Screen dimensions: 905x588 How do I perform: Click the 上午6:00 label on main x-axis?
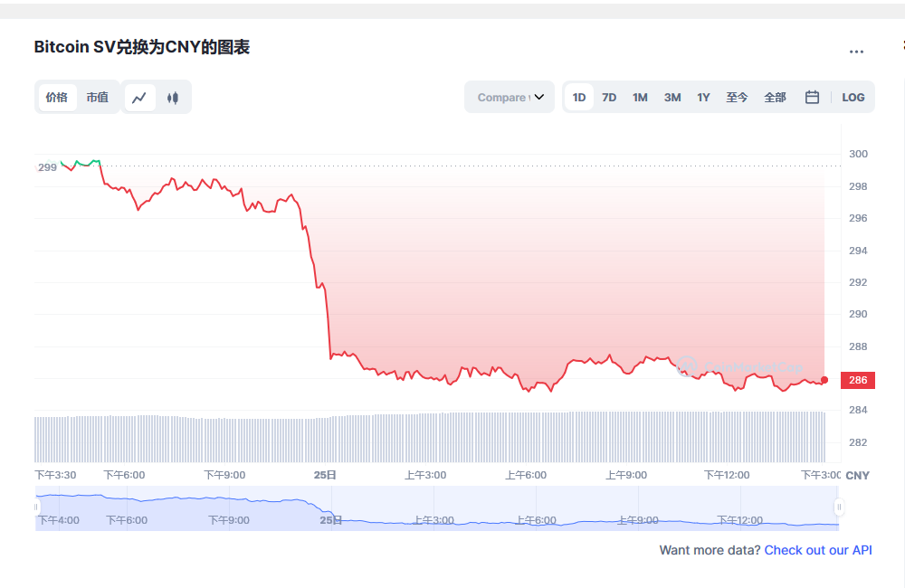coord(526,475)
